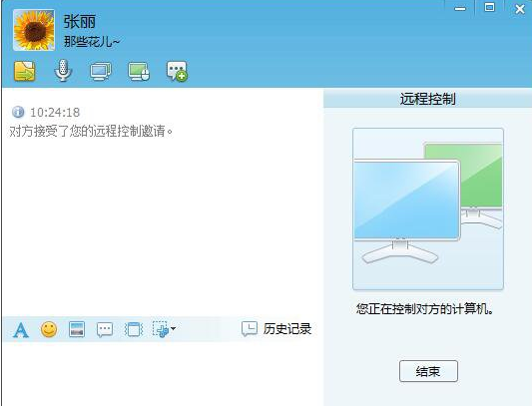Image resolution: width=532 pixels, height=406 pixels.
Task: Click the sunflower avatar of 张丽
Action: pyautogui.click(x=34, y=30)
